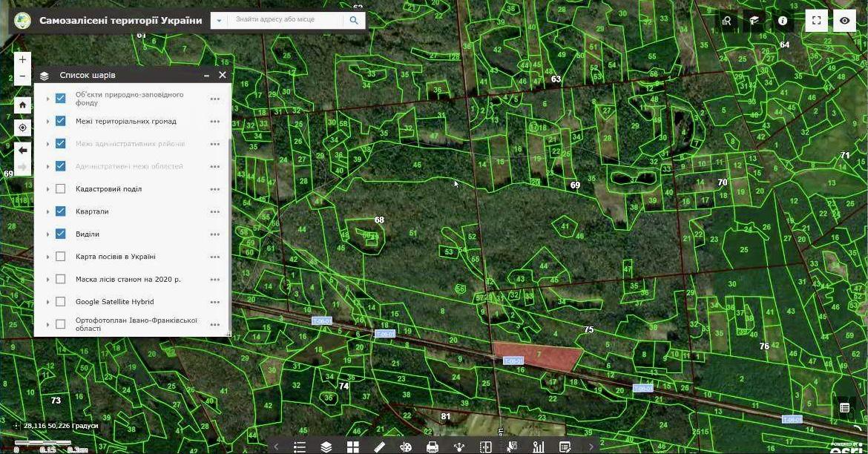Open the swipe compare tool
This screenshot has width=868, height=454.
click(x=486, y=447)
